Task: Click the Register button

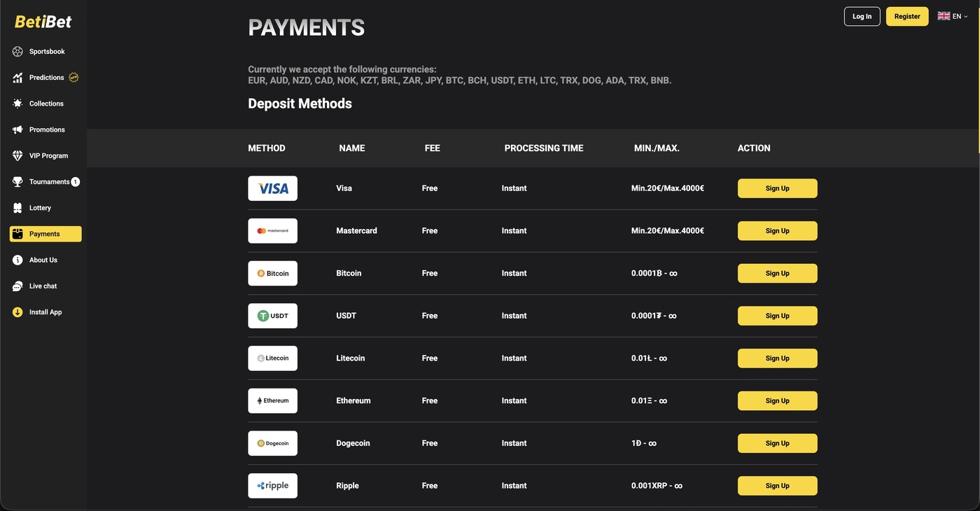Action: click(907, 16)
